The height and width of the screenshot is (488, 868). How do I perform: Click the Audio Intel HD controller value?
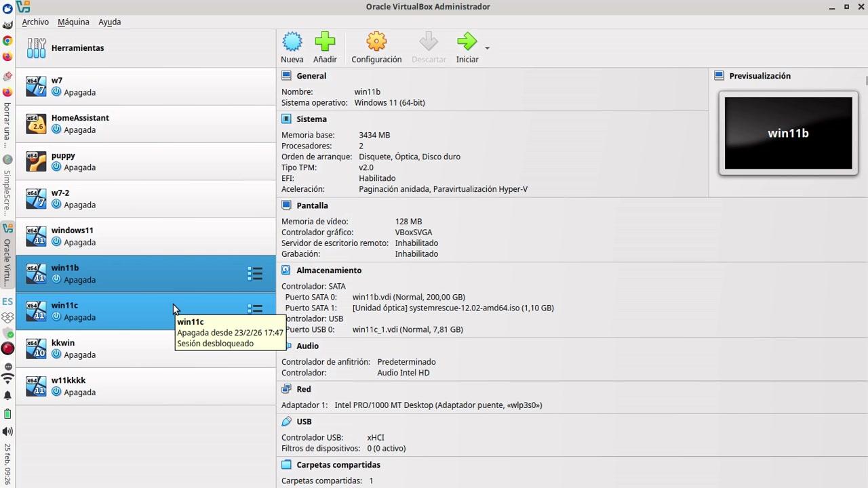(x=403, y=373)
